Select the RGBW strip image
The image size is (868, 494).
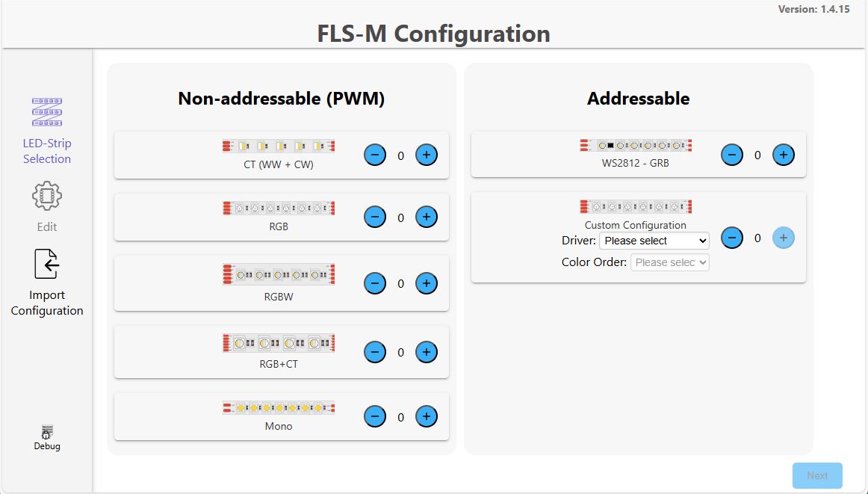tap(279, 274)
